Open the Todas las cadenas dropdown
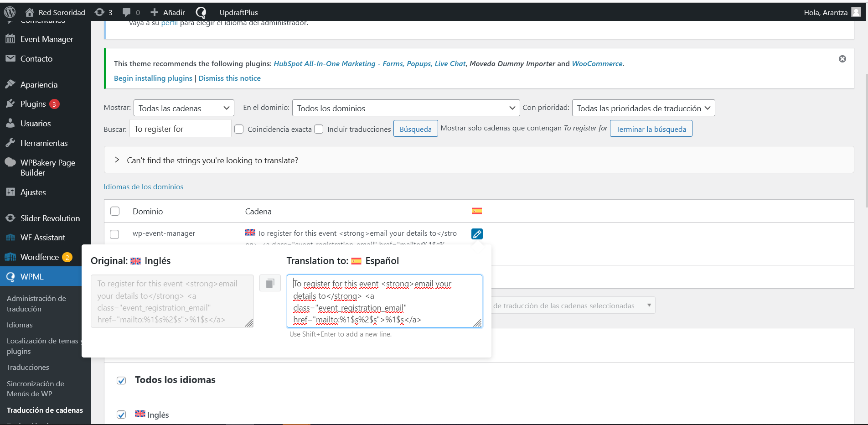Image resolution: width=868 pixels, height=425 pixels. pyautogui.click(x=184, y=108)
